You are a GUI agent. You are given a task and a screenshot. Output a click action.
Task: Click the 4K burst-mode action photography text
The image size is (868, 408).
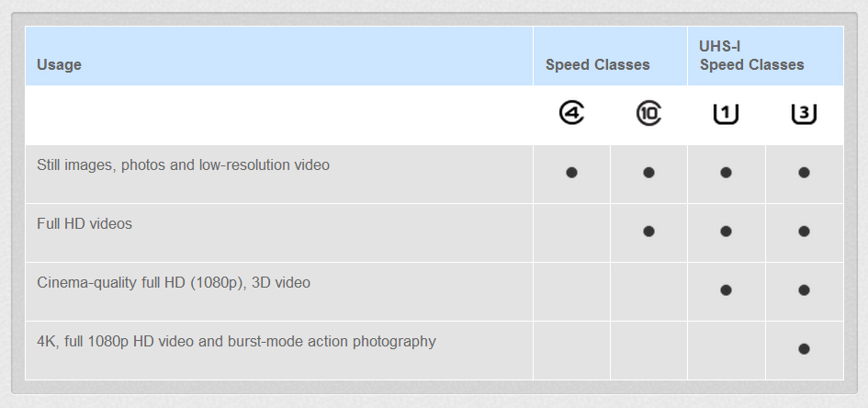pyautogui.click(x=236, y=341)
